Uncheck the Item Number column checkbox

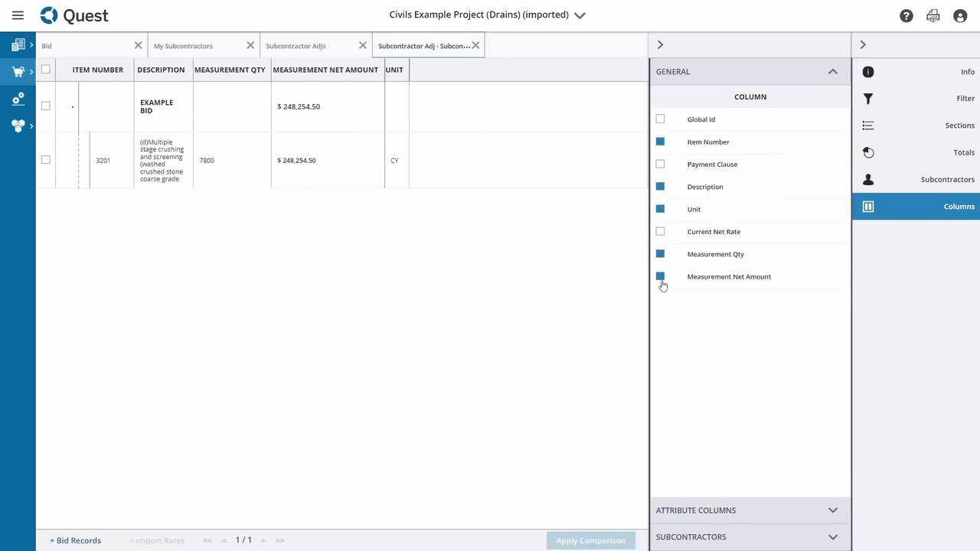pyautogui.click(x=660, y=142)
